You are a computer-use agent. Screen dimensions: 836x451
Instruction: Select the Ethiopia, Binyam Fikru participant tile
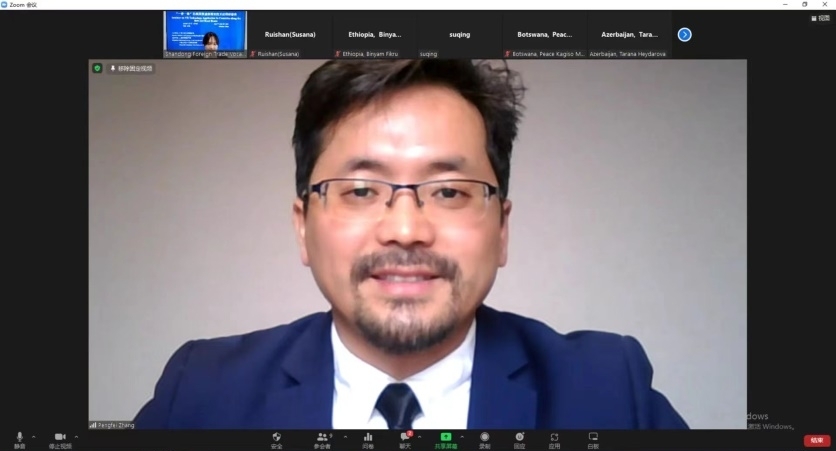point(374,35)
